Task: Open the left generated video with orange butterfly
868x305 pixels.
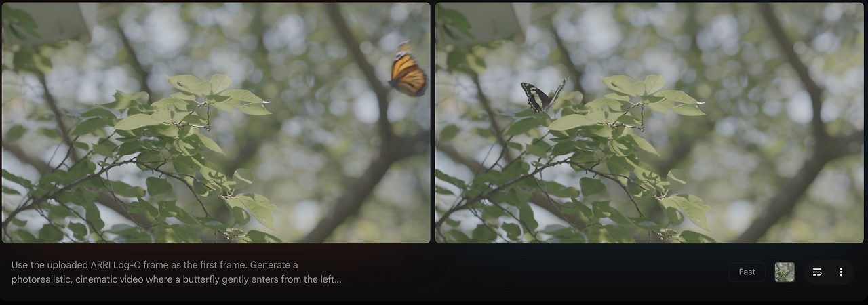Action: click(216, 123)
